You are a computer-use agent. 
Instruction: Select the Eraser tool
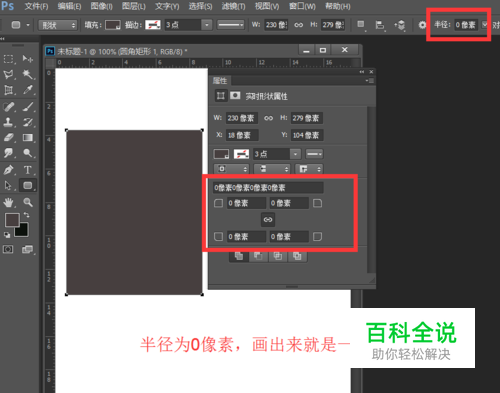point(8,137)
